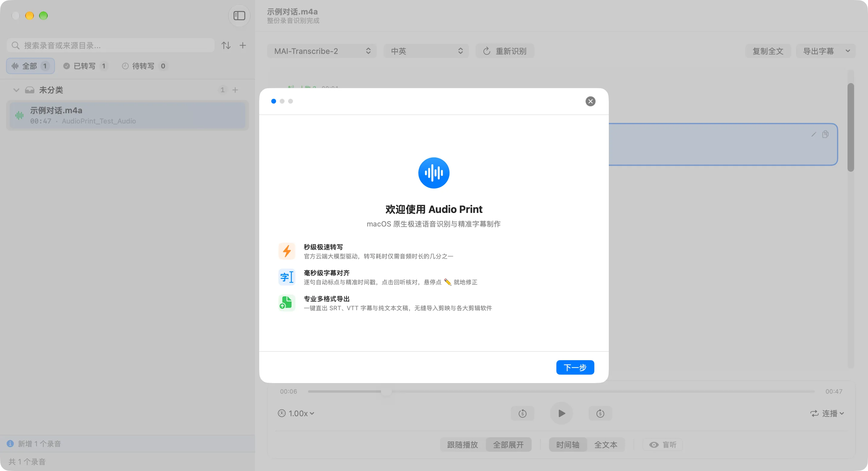This screenshot has width=868, height=471.
Task: Click the search recordings input field
Action: point(111,45)
